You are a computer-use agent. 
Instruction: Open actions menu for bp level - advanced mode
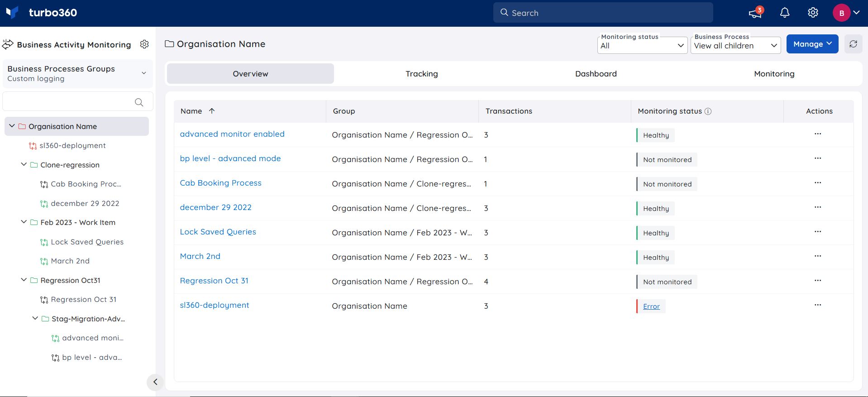(818, 158)
